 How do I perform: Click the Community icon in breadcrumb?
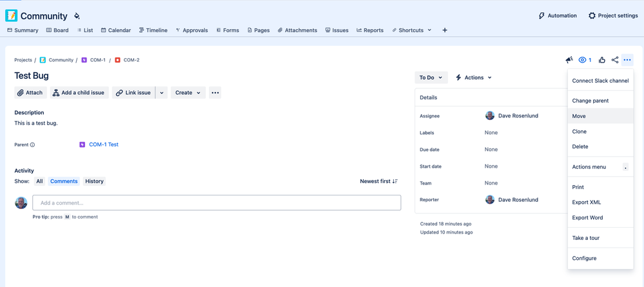(x=43, y=60)
